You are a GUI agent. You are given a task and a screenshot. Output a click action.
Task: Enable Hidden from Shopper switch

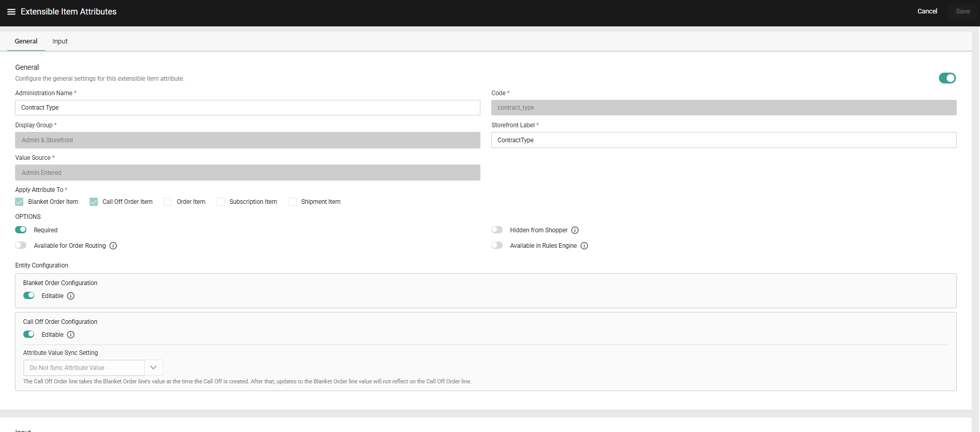click(x=497, y=230)
